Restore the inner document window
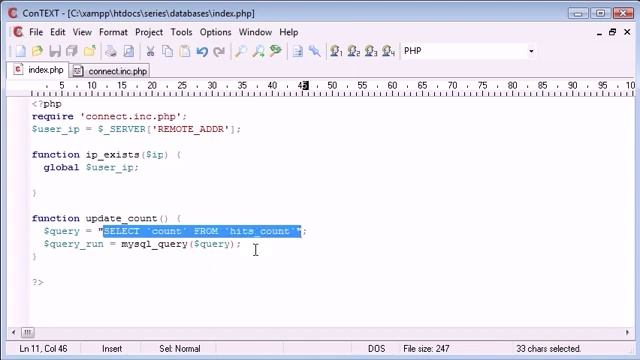 [612, 32]
